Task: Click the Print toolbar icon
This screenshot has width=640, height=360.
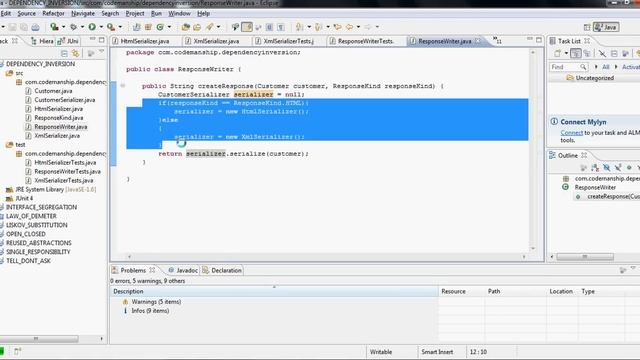Action: pyautogui.click(x=36, y=27)
